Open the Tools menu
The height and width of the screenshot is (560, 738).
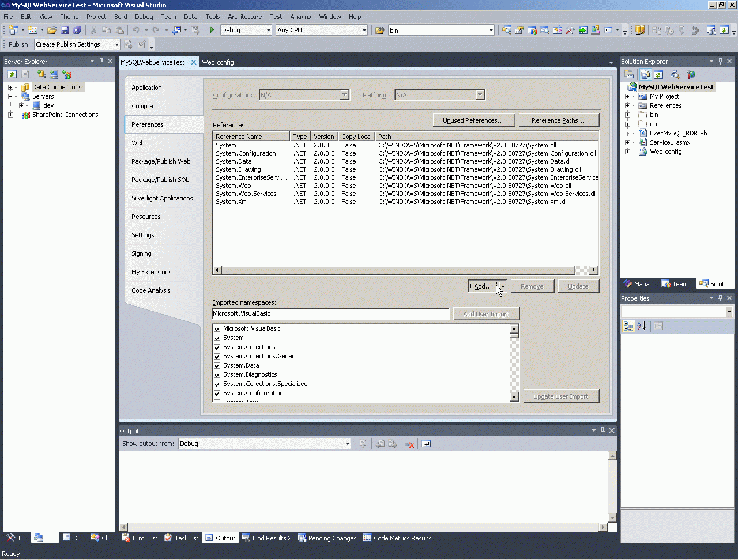click(x=213, y=17)
